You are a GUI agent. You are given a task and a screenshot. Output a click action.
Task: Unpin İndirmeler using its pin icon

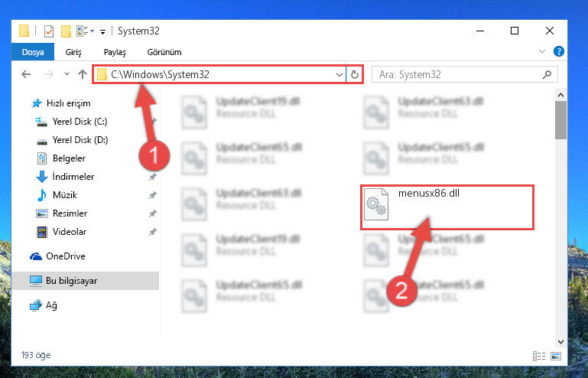[x=153, y=177]
